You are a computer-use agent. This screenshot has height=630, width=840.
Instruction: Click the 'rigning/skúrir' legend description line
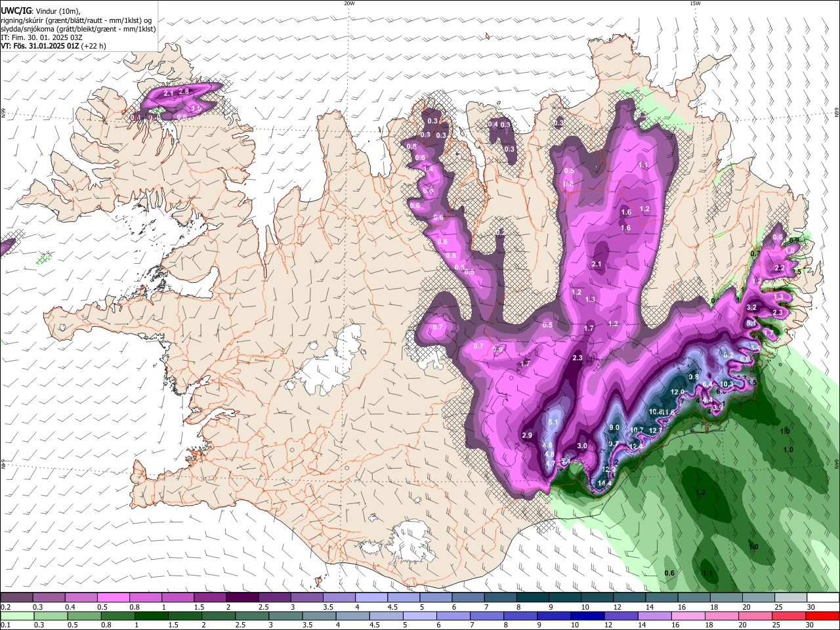(76, 20)
